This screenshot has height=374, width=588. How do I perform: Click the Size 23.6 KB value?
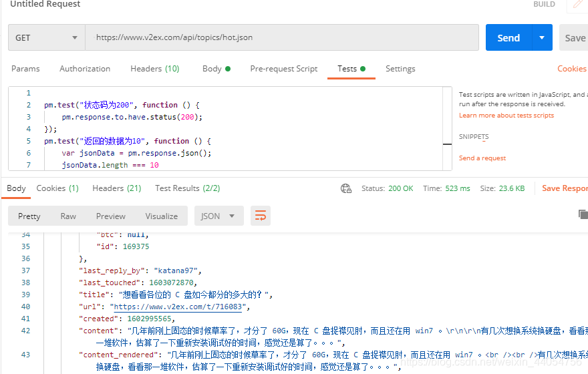click(x=512, y=188)
